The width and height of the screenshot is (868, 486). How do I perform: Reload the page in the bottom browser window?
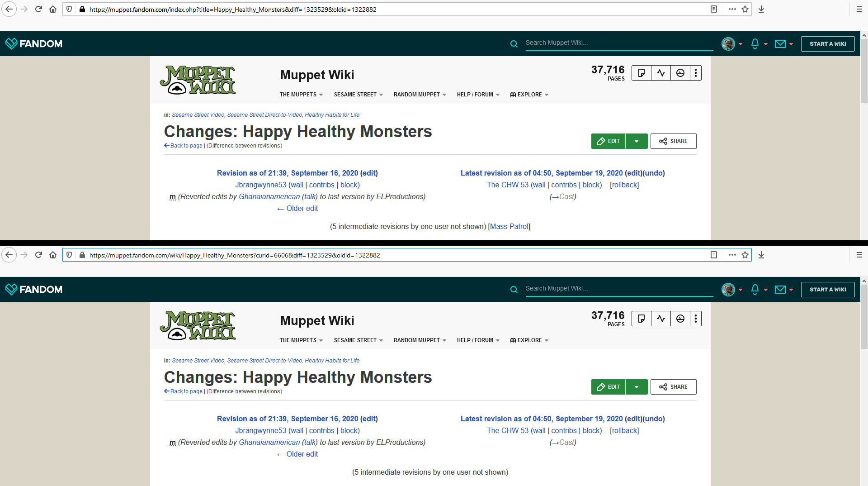pyautogui.click(x=38, y=255)
